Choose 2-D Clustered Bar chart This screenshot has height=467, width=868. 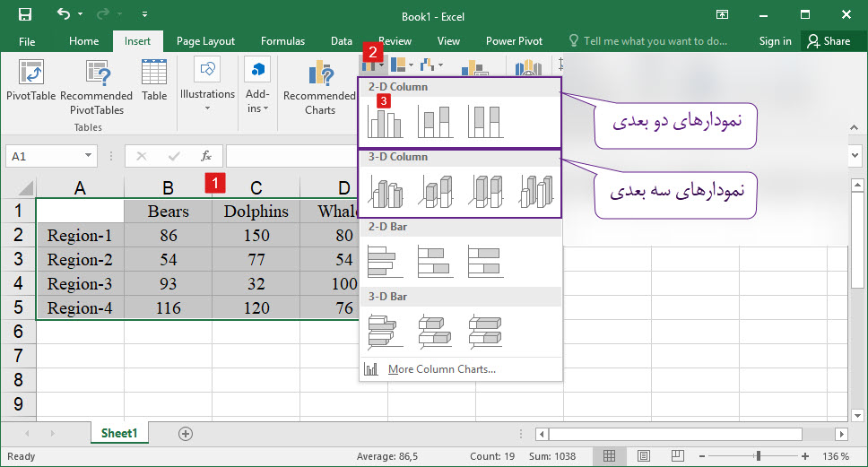click(385, 261)
